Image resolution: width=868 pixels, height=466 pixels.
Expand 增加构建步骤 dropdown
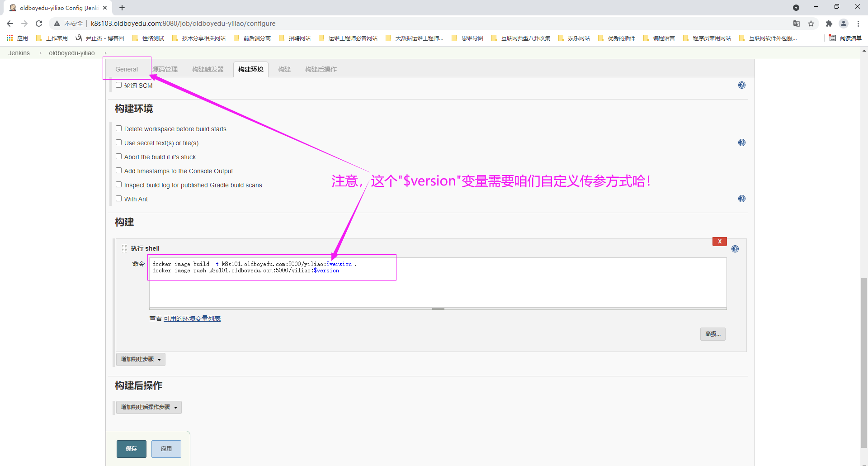coord(141,359)
